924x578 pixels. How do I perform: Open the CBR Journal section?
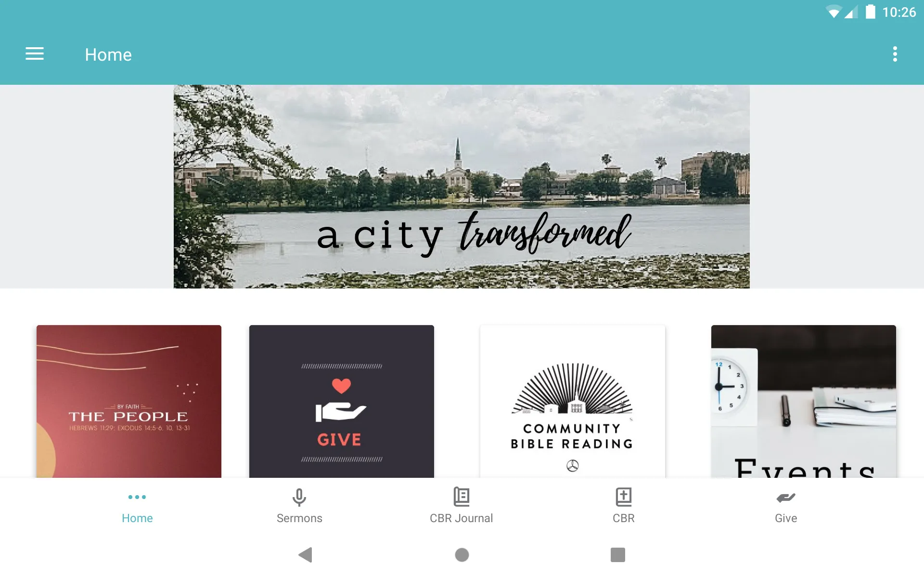click(462, 506)
